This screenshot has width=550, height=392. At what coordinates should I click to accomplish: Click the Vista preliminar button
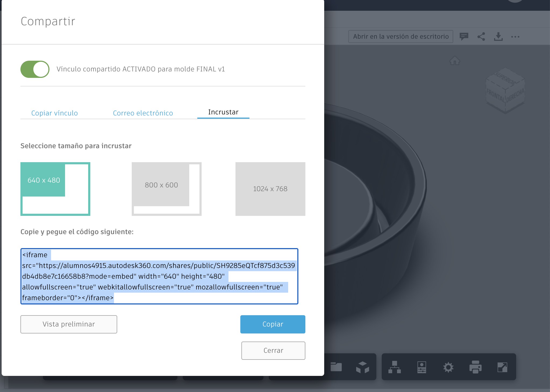click(69, 324)
